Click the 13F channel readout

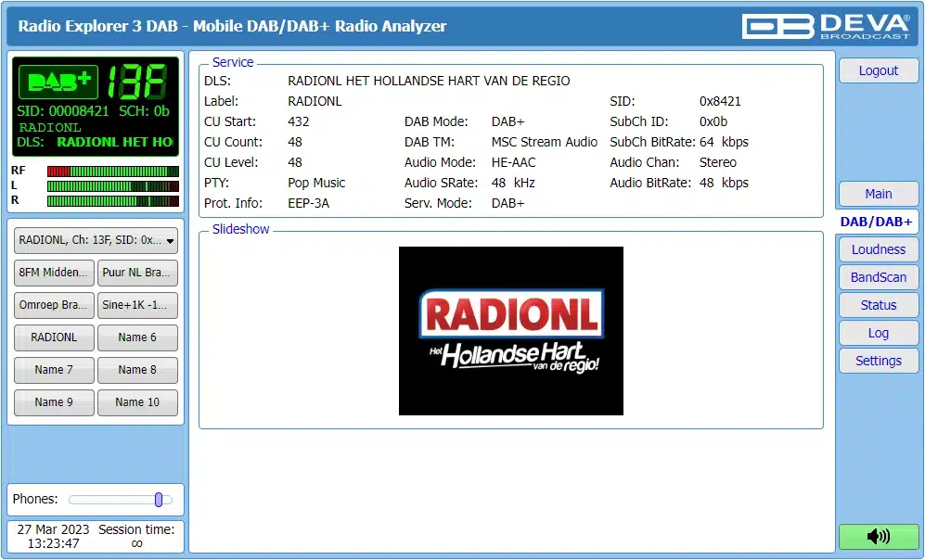[x=137, y=82]
